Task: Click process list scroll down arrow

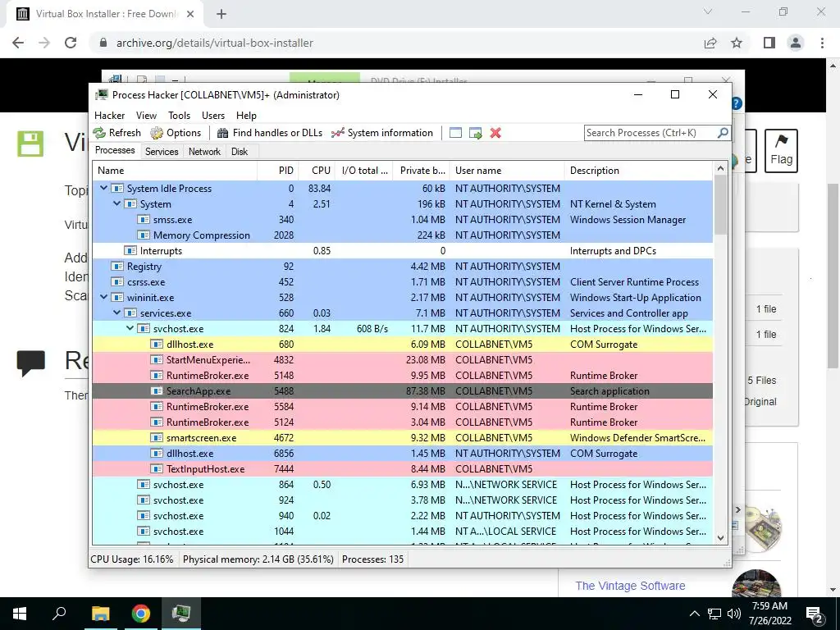Action: [x=720, y=538]
